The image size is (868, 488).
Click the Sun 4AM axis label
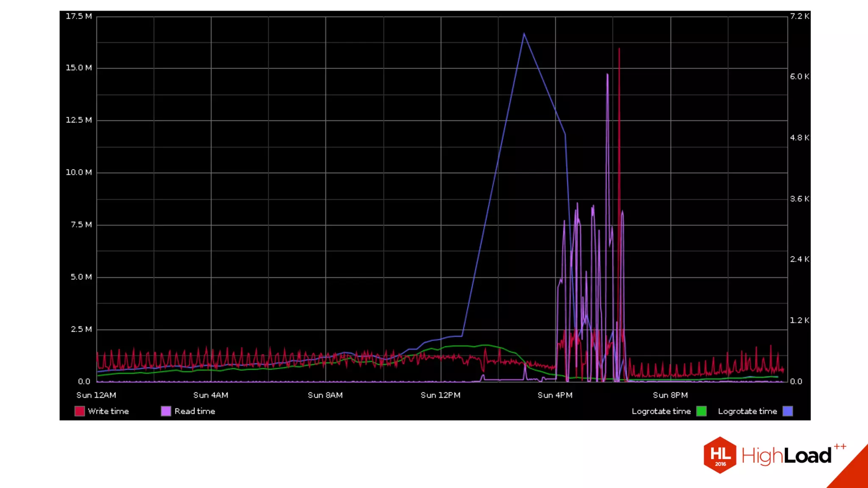pyautogui.click(x=211, y=395)
